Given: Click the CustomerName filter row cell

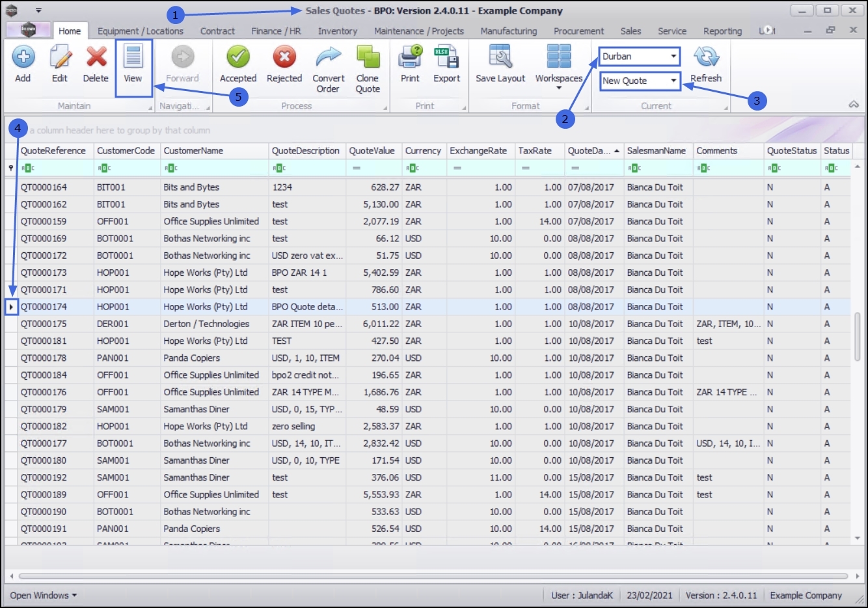Looking at the screenshot, I should [x=215, y=168].
